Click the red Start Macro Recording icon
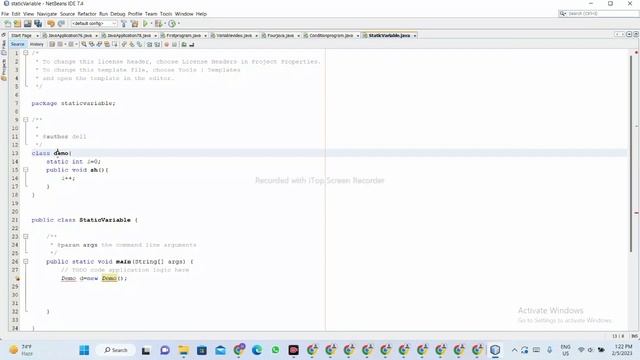Image resolution: width=640 pixels, height=360 pixels. (167, 44)
